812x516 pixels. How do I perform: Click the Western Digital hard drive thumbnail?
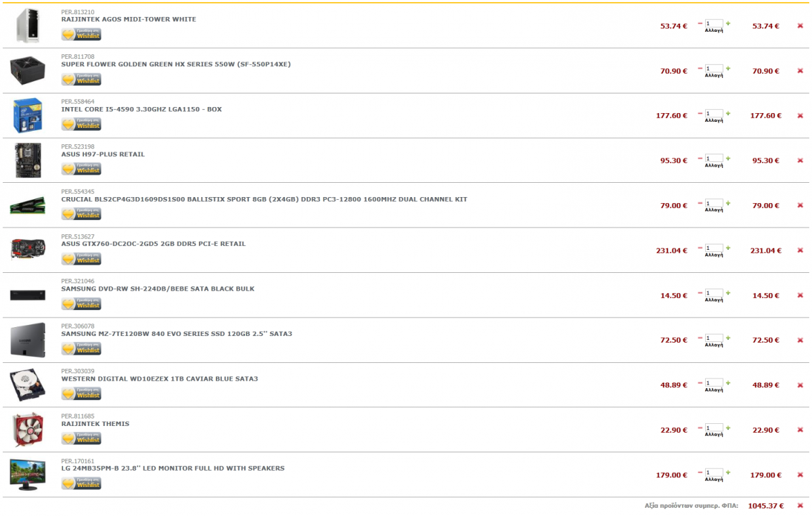coord(28,385)
